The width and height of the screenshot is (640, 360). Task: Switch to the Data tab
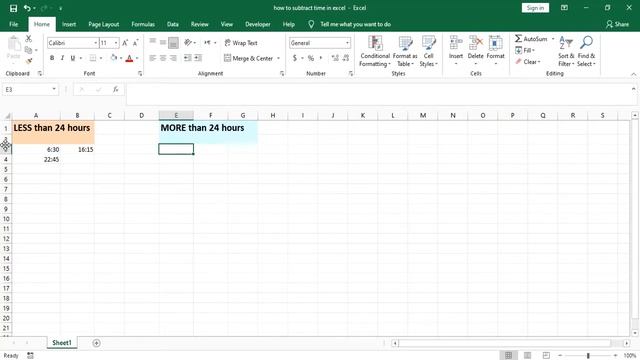coord(173,24)
